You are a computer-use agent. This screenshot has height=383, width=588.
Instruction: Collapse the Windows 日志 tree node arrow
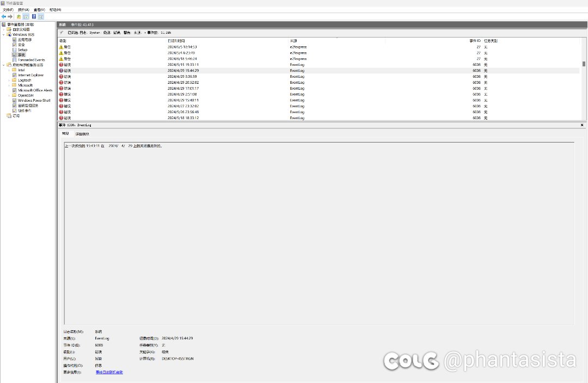coord(4,34)
